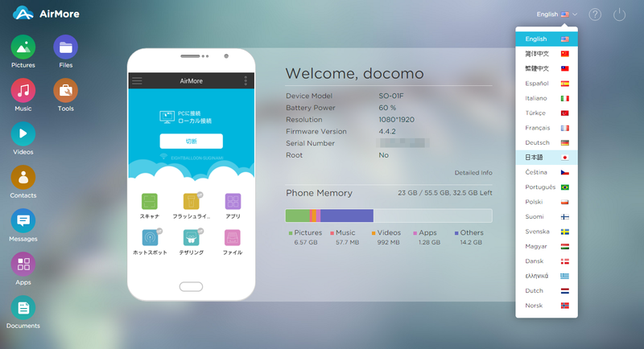
Task: Click the PC connection icon on phone screen
Action: tap(167, 117)
